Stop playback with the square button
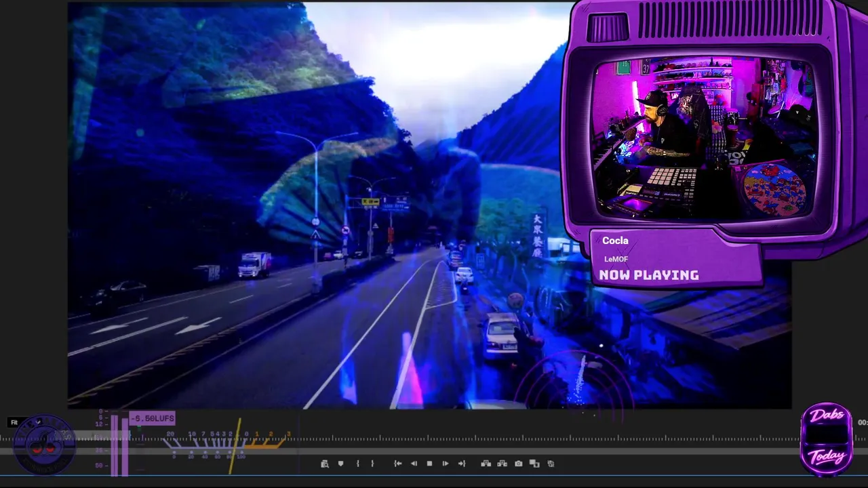868x488 pixels. [x=429, y=464]
